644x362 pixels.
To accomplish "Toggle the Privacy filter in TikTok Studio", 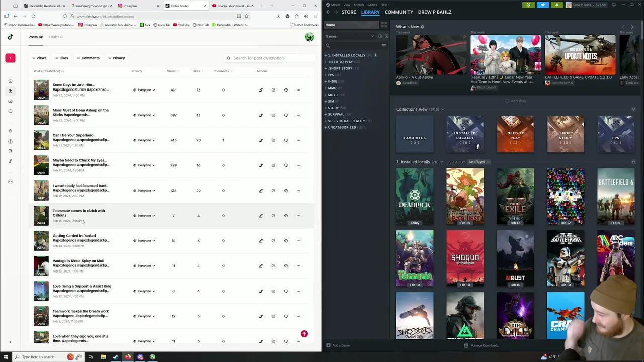I will tap(116, 58).
